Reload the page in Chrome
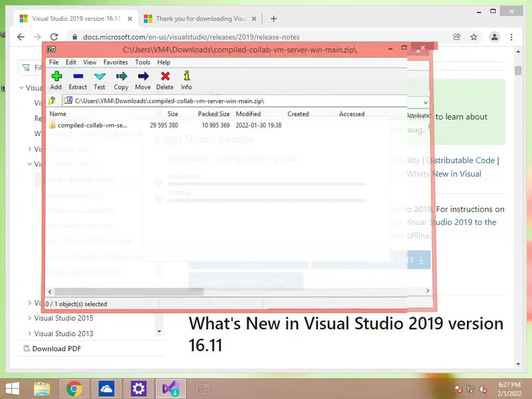This screenshot has width=532, height=399. pos(54,37)
